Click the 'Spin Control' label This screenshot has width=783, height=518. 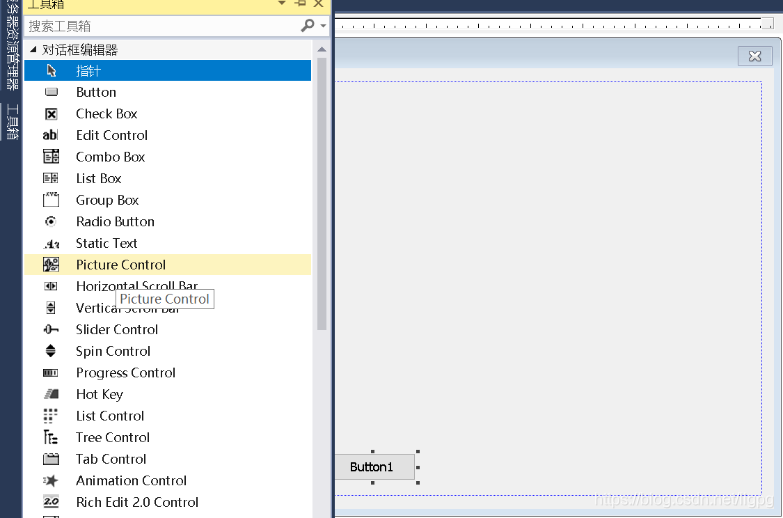pyautogui.click(x=113, y=351)
